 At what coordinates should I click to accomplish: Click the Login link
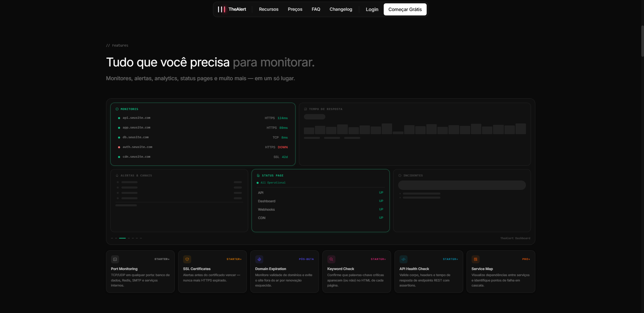[372, 9]
